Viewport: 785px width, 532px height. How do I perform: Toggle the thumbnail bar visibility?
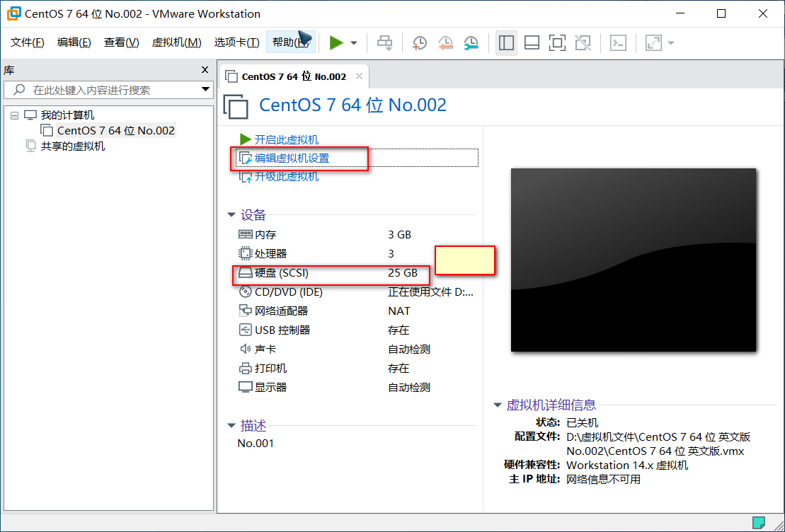coord(532,42)
